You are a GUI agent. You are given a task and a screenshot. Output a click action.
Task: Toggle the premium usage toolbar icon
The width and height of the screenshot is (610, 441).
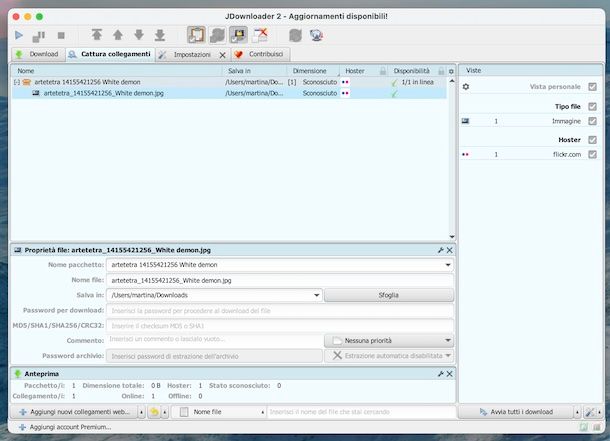tap(238, 35)
